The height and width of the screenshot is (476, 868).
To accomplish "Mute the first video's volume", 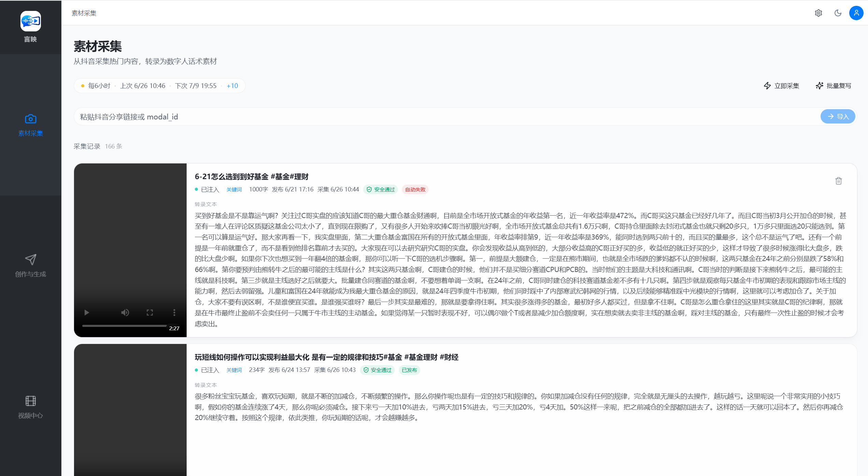I will click(125, 312).
